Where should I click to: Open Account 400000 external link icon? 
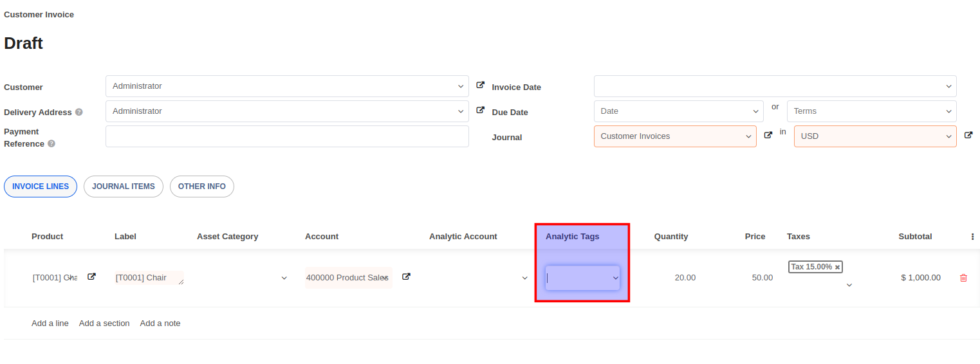tap(406, 277)
